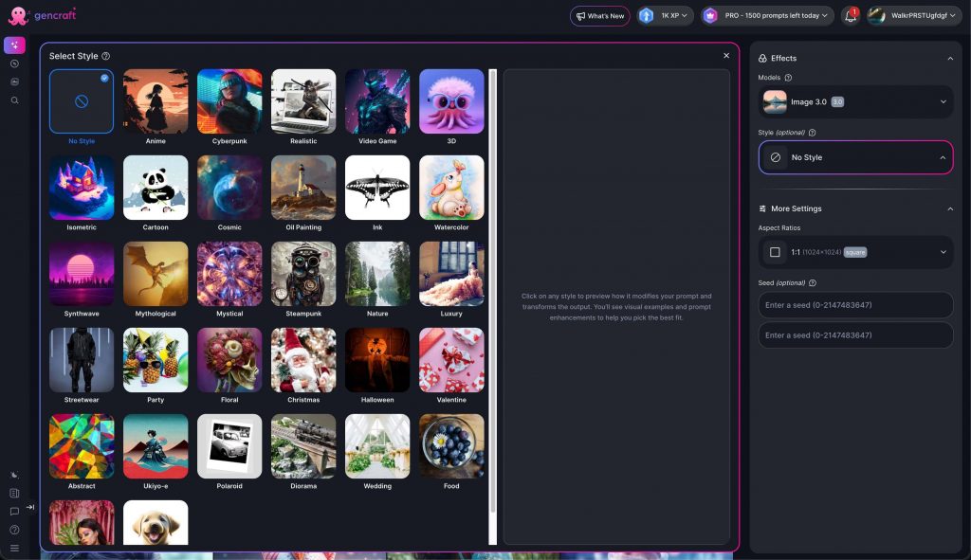Screen dimensions: 971x560
Task: Click PRO prompts left today button
Action: coord(767,16)
